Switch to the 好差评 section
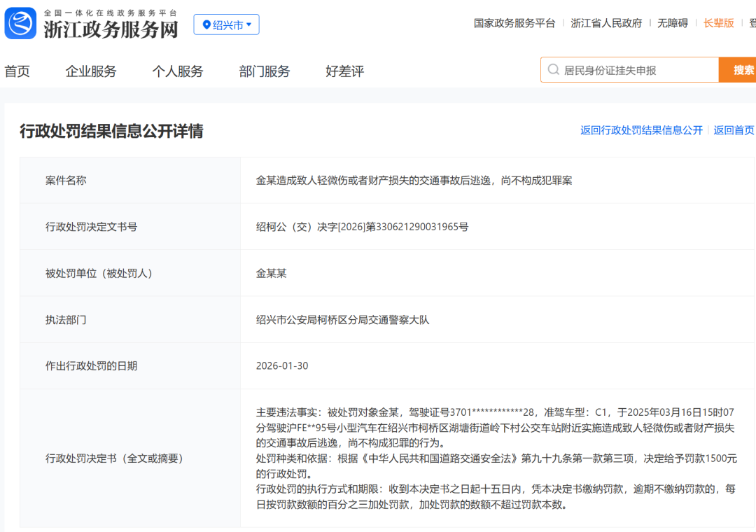 345,71
